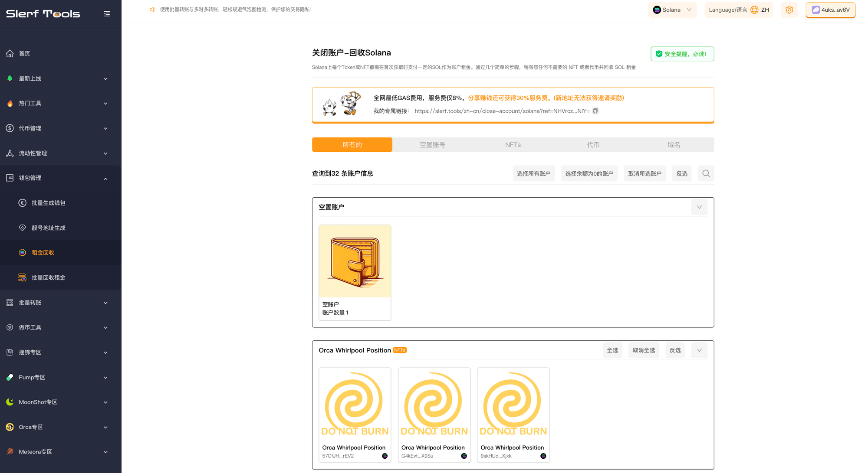Screen dimensions: 868x473
Task: Select the 空账户 wallet card
Action: [x=355, y=273]
